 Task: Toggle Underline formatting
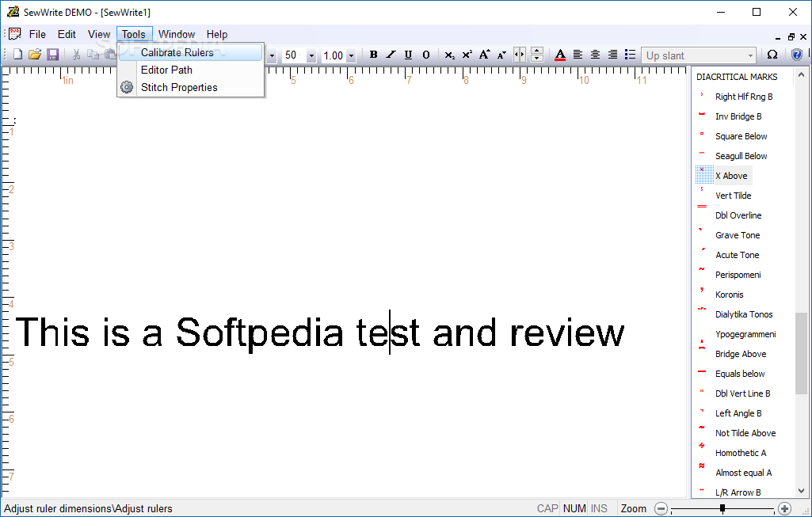coord(408,55)
